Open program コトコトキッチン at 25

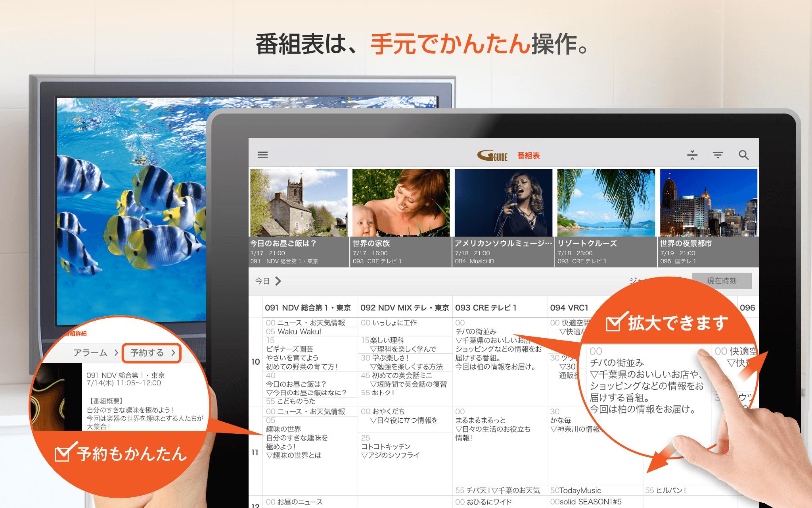point(405,464)
